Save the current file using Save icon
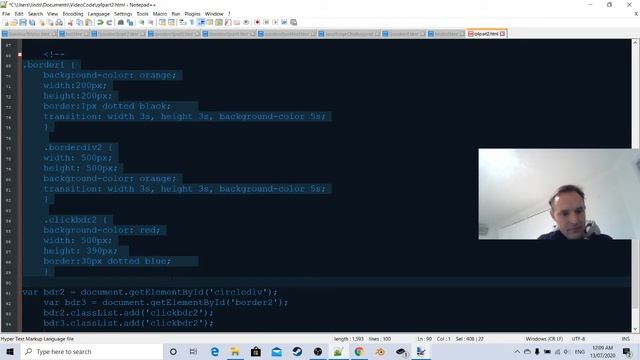 point(23,22)
